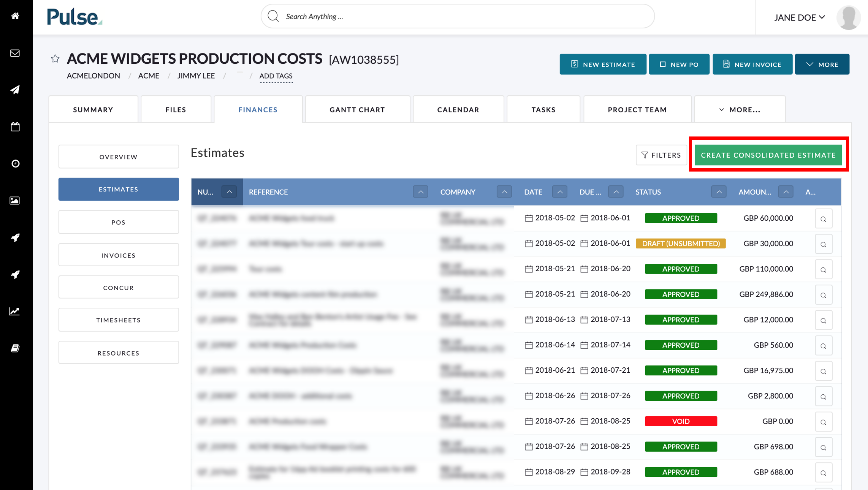Click the New PO button
The height and width of the screenshot is (490, 868).
679,64
